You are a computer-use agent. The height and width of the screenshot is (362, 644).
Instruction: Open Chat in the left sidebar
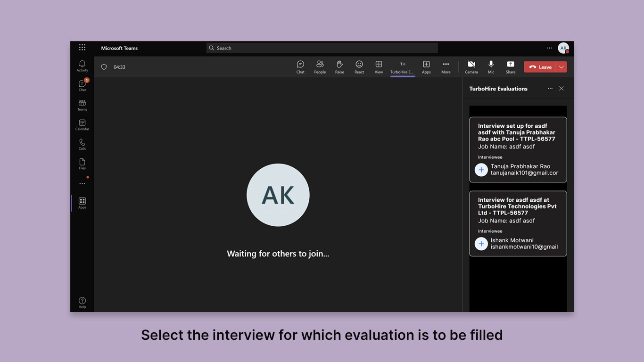pos(83,85)
